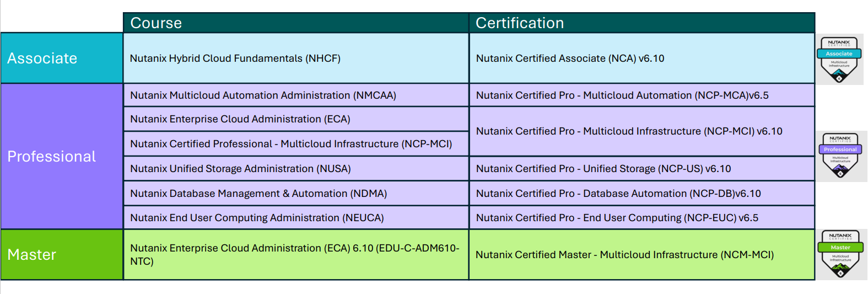Select the NCP-US v6.10 certification cell

[x=603, y=169]
